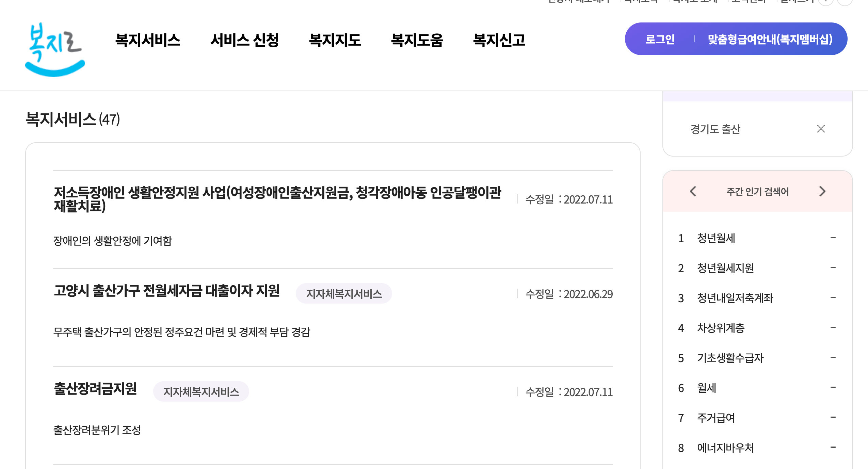Remove the 경기도 출산 recent search

pyautogui.click(x=821, y=129)
